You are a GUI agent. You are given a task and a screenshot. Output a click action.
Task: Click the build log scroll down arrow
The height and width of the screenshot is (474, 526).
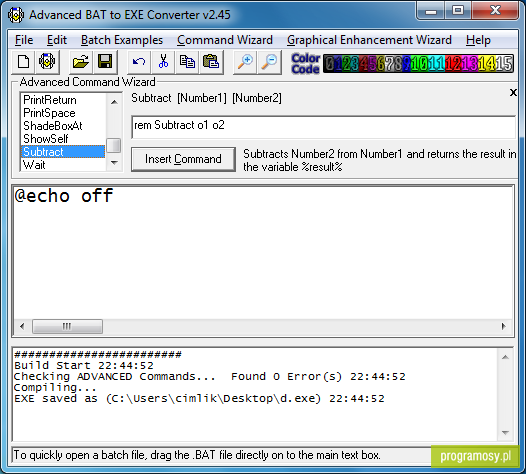point(505,432)
